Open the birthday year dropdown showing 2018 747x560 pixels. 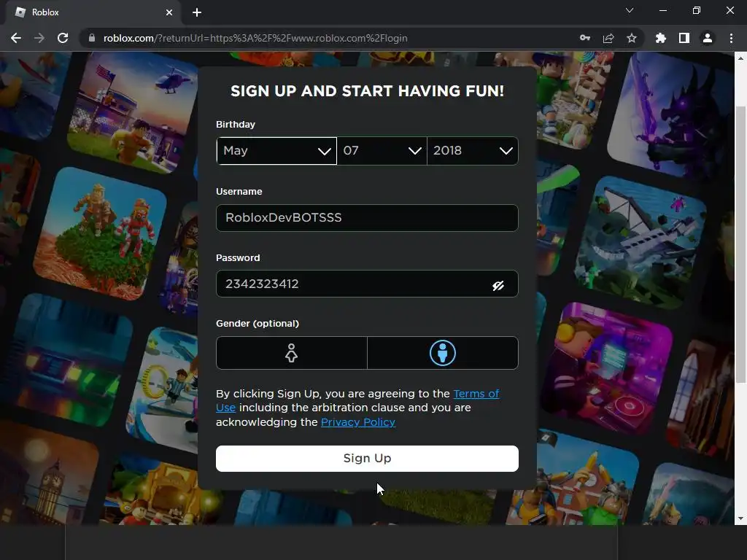473,151
